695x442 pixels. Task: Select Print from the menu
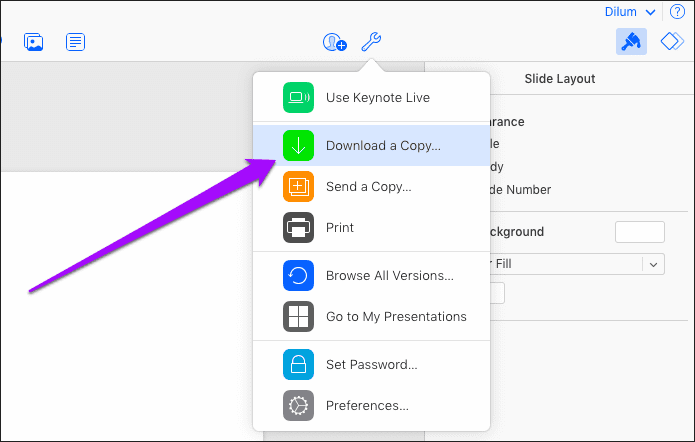click(x=371, y=227)
